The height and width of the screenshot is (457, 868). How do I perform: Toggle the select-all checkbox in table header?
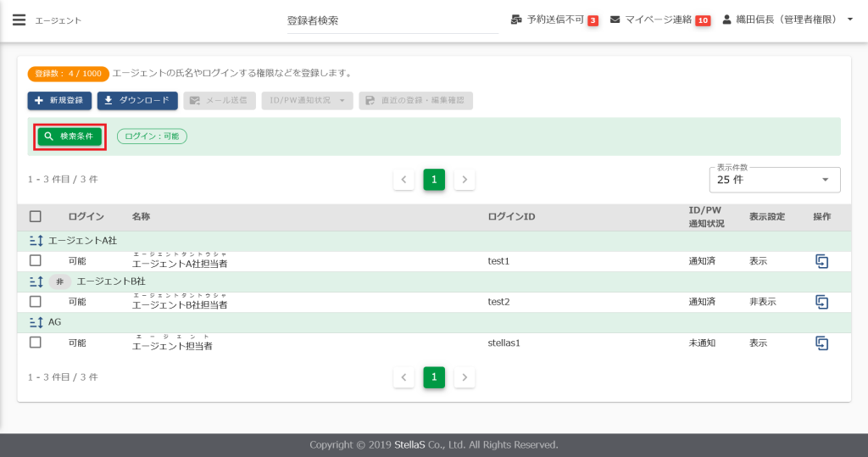(36, 217)
